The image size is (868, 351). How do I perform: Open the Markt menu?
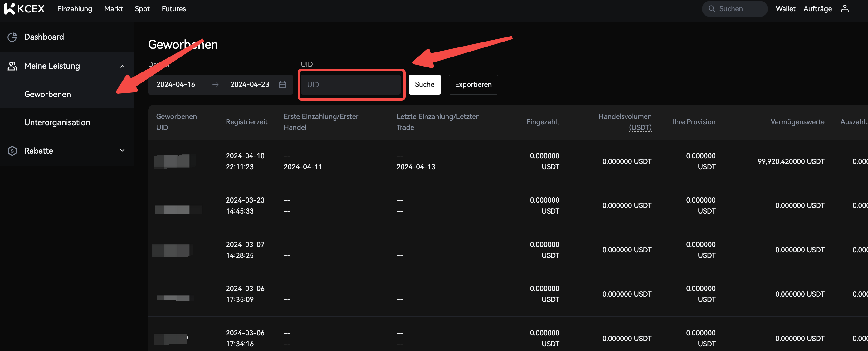(113, 9)
